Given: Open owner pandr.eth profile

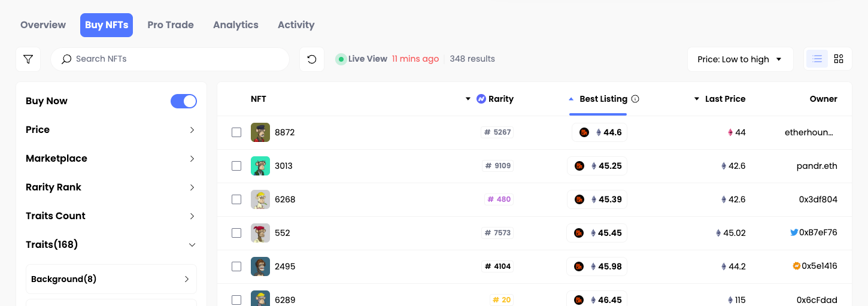Looking at the screenshot, I should click(x=817, y=166).
